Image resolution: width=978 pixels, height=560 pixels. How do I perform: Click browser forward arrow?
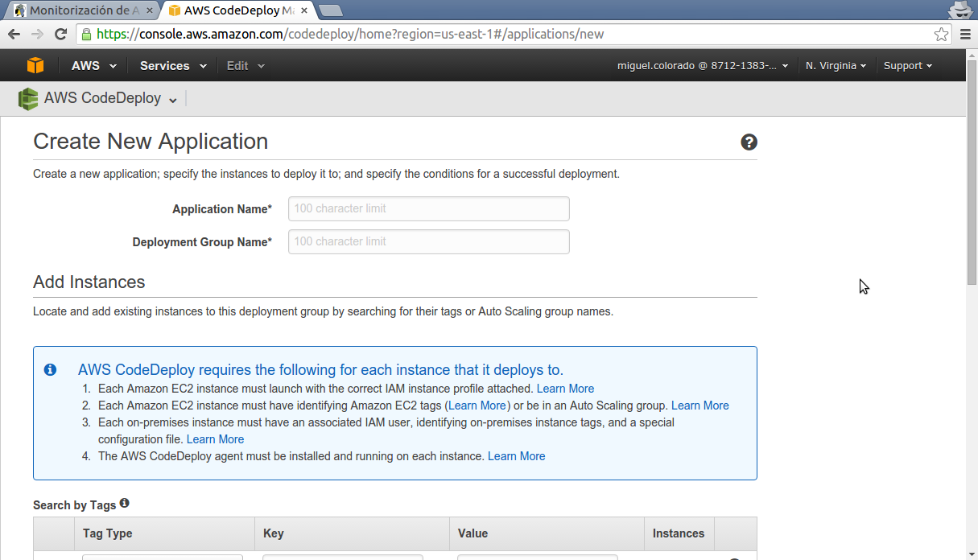click(37, 34)
